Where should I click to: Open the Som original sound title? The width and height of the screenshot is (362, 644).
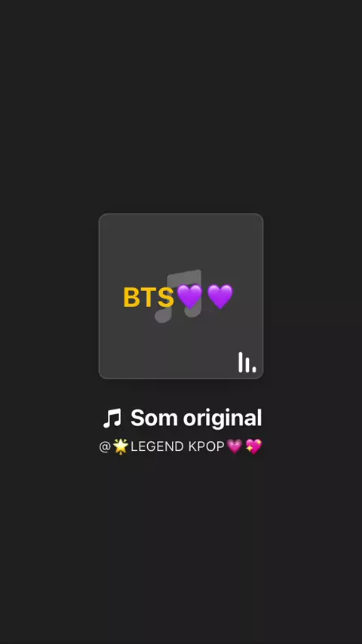point(182,418)
